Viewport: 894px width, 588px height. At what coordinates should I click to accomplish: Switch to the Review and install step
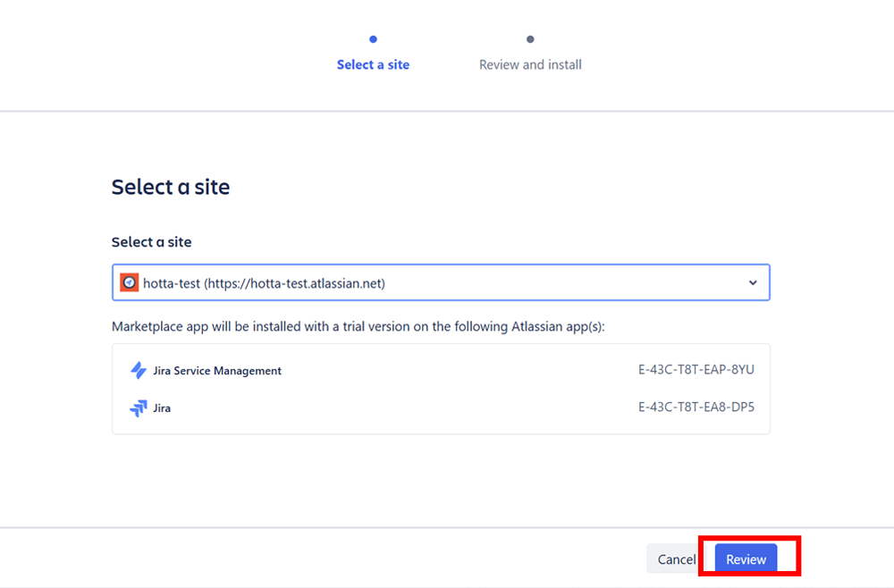pyautogui.click(x=530, y=64)
